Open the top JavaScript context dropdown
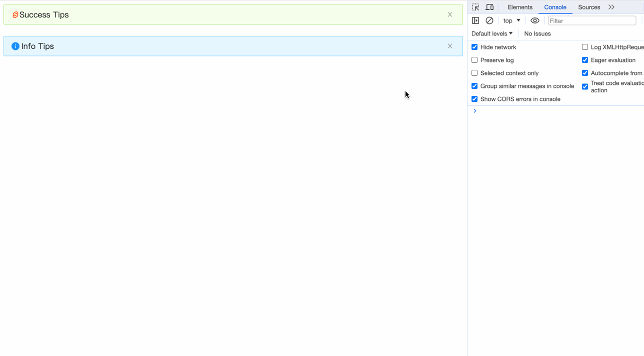This screenshot has width=644, height=356. (x=511, y=20)
